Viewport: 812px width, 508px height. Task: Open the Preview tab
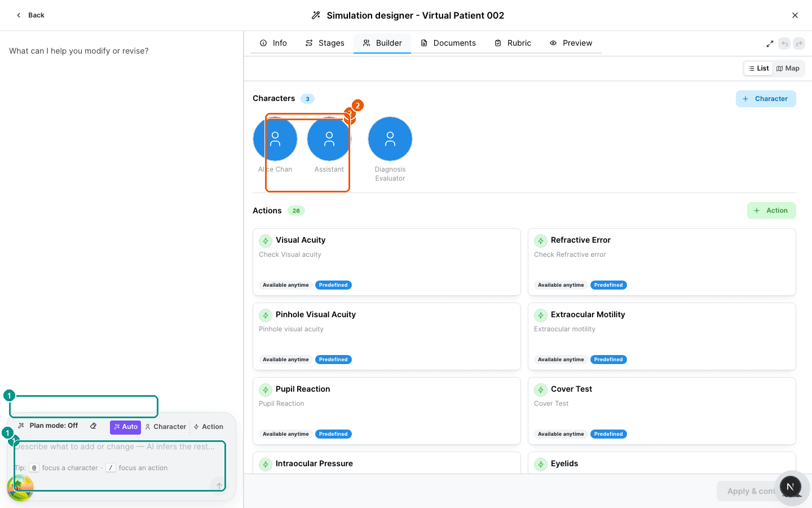click(571, 43)
